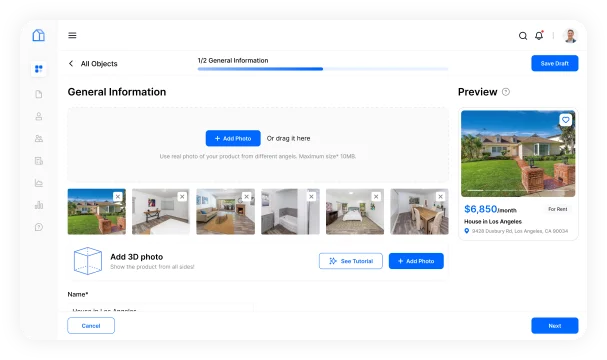Click the preview house image
This screenshot has height=360, width=607.
coord(518,154)
